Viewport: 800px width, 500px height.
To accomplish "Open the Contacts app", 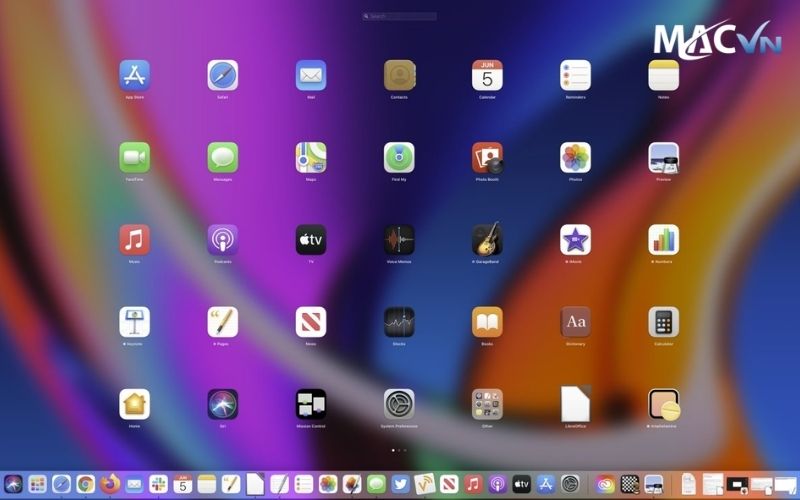I will click(x=399, y=76).
